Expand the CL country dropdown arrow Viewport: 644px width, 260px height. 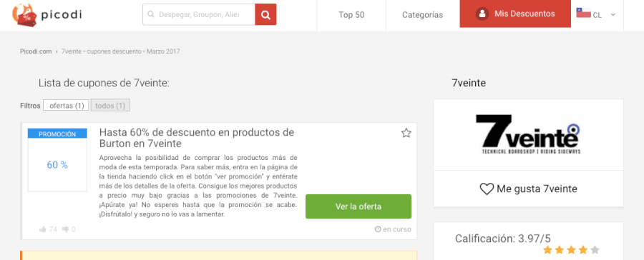[x=613, y=15]
